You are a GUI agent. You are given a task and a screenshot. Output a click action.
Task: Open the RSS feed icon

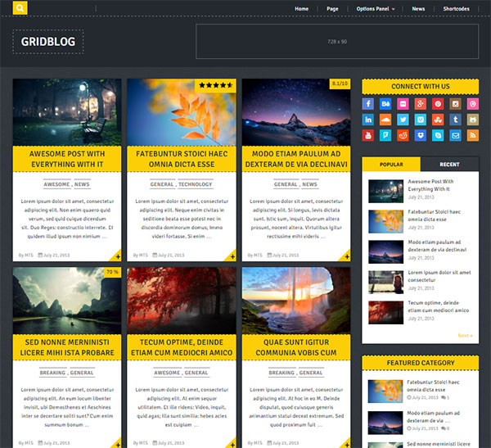coord(473,135)
